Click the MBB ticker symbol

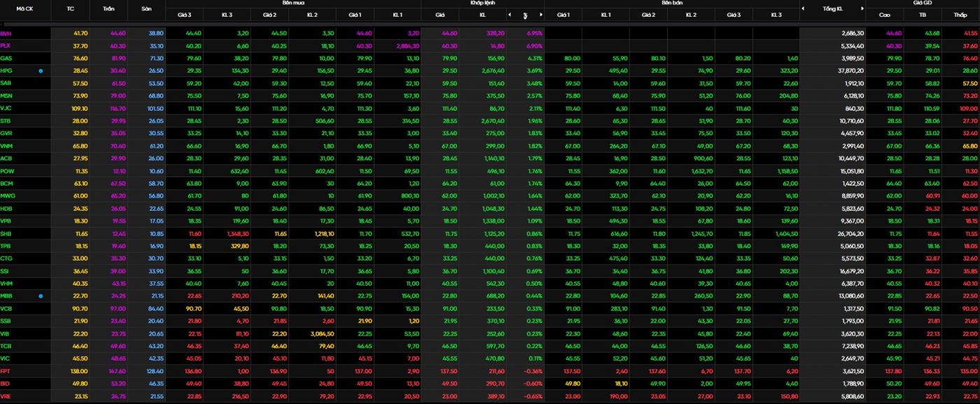(x=6, y=296)
